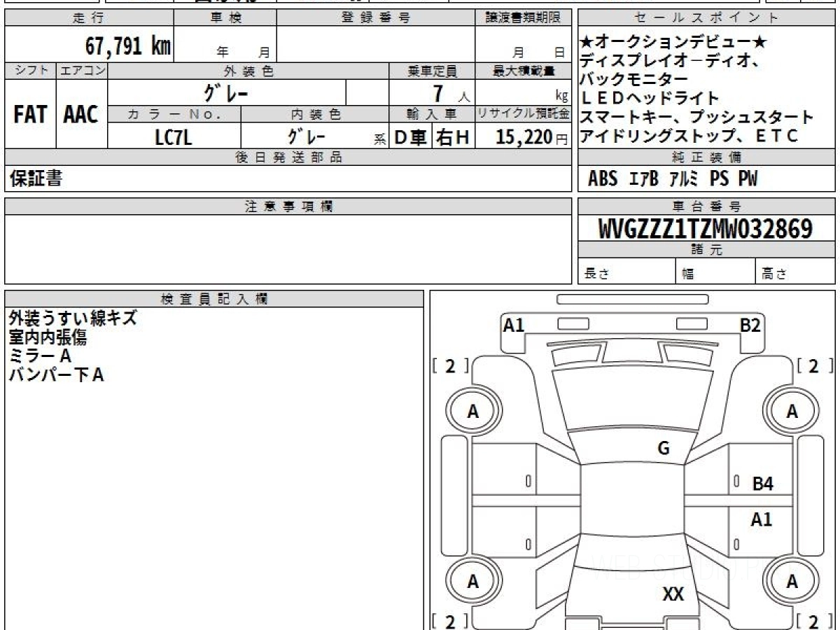Click the 譲渡書類期限 header
Image resolution: width=840 pixels, height=630 pixels.
click(x=524, y=19)
